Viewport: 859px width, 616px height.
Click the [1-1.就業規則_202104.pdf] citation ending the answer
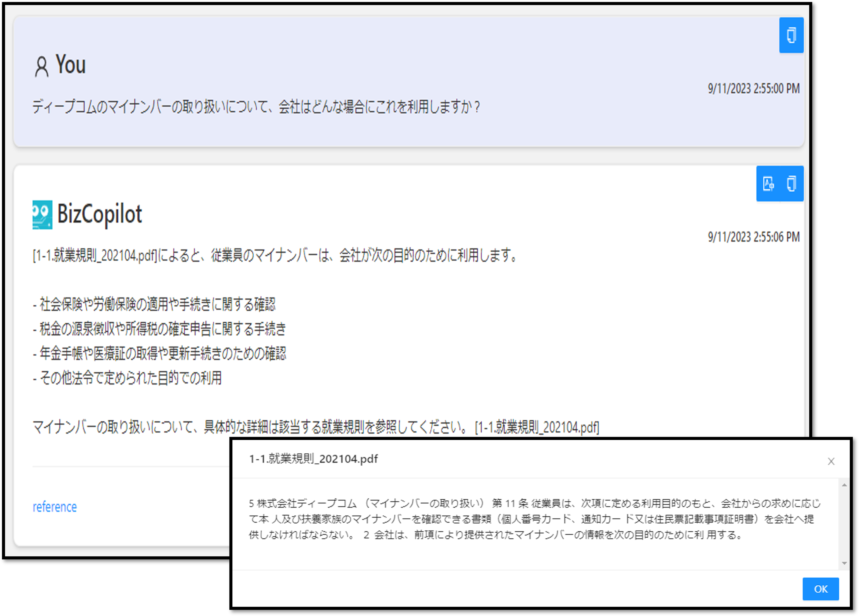pyautogui.click(x=537, y=427)
